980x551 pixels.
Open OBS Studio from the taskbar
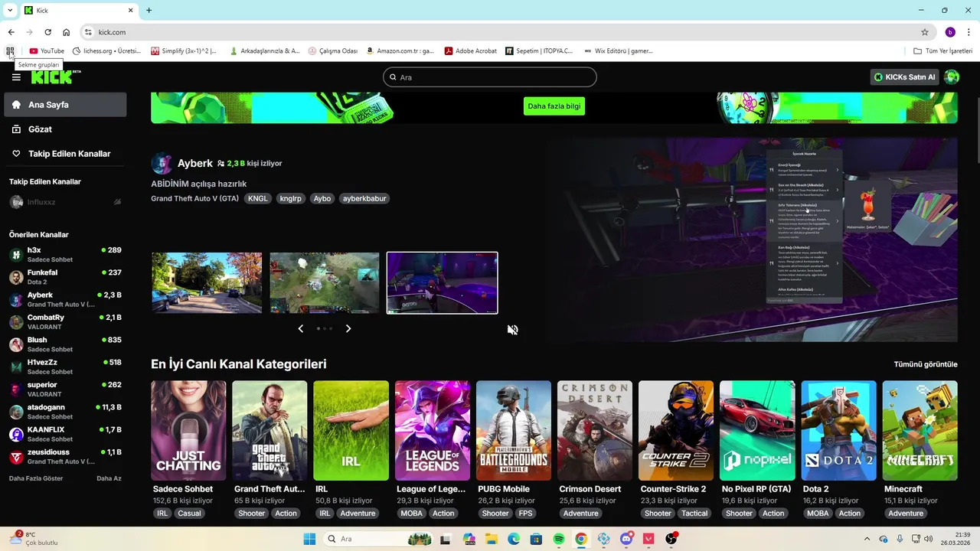(x=671, y=539)
